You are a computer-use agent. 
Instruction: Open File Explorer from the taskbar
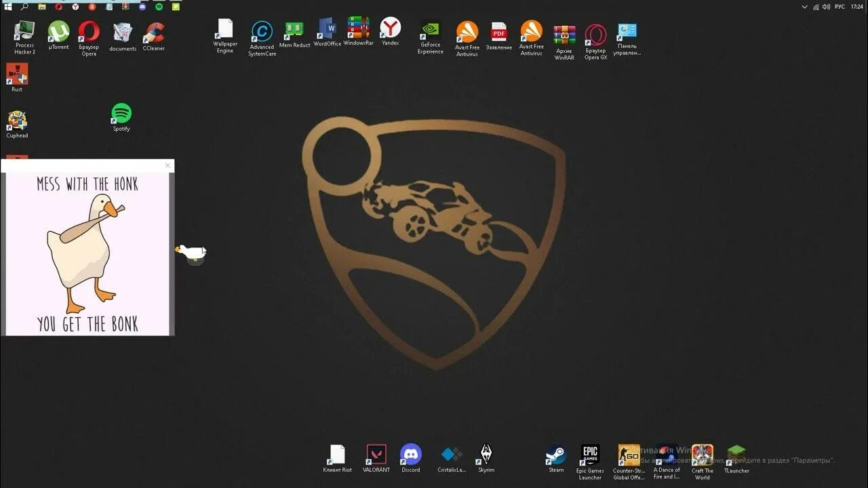pos(42,7)
